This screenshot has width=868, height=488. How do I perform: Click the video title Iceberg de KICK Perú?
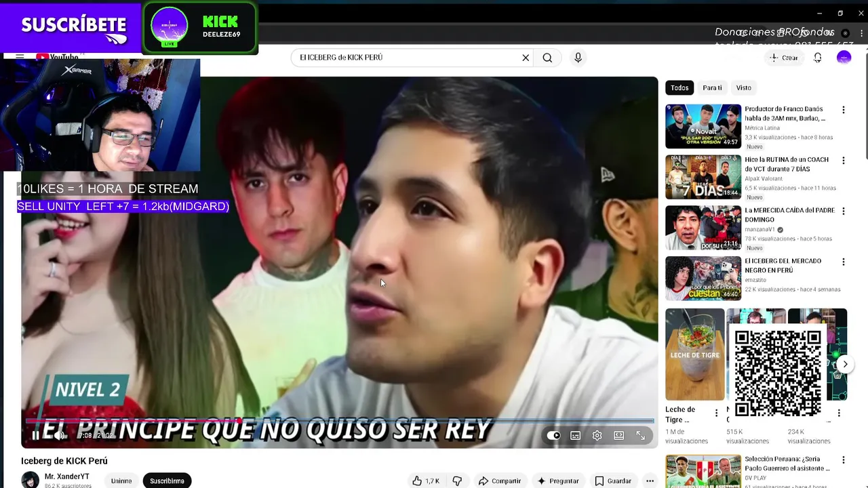[x=64, y=461]
